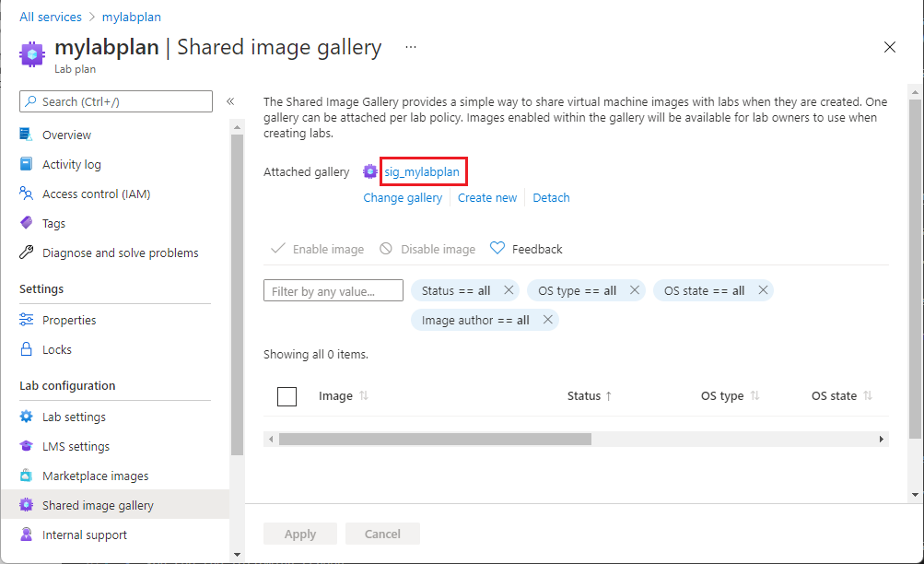Viewport: 924px width, 564px height.
Task: Open Activity log via its icon
Action: [26, 164]
